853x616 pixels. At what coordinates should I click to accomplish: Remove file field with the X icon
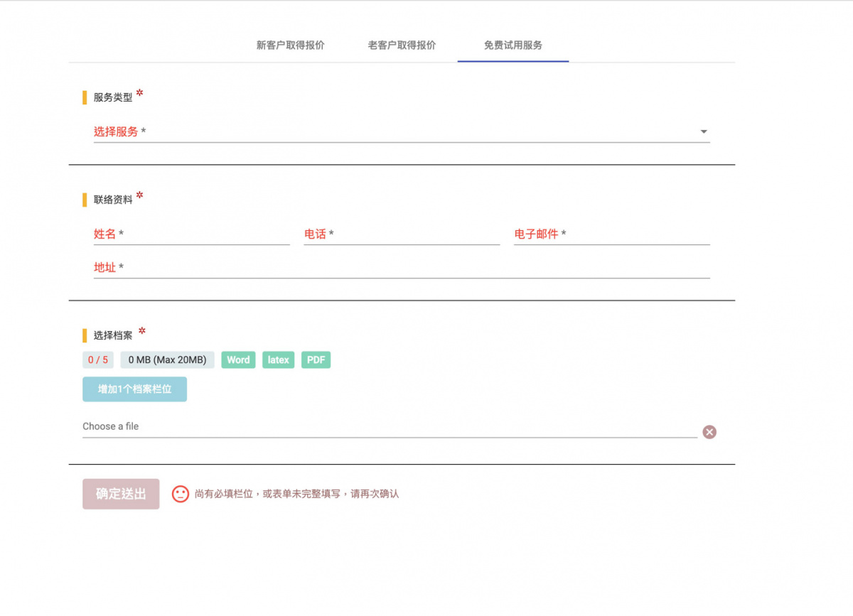point(709,432)
